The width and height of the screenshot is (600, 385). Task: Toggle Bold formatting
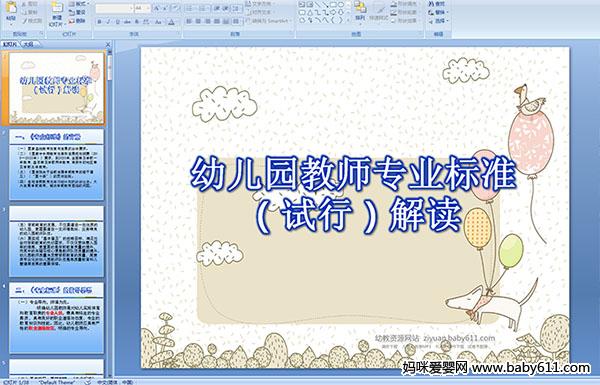(x=99, y=22)
